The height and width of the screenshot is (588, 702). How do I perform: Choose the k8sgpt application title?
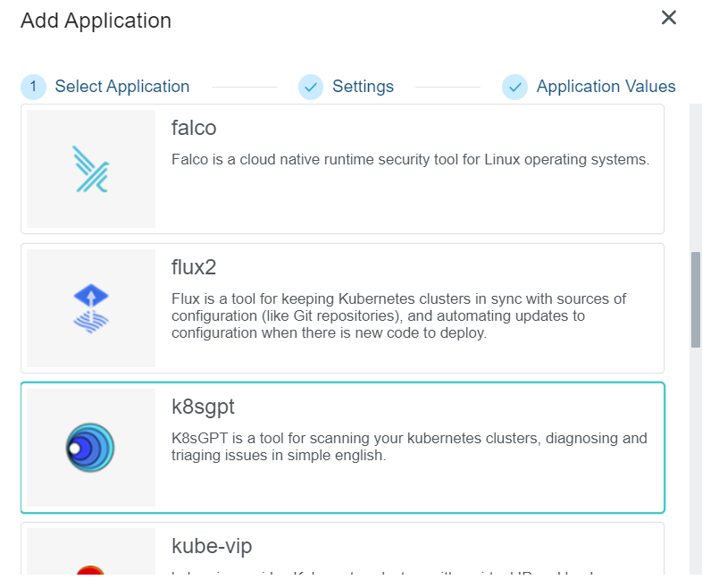(x=203, y=407)
